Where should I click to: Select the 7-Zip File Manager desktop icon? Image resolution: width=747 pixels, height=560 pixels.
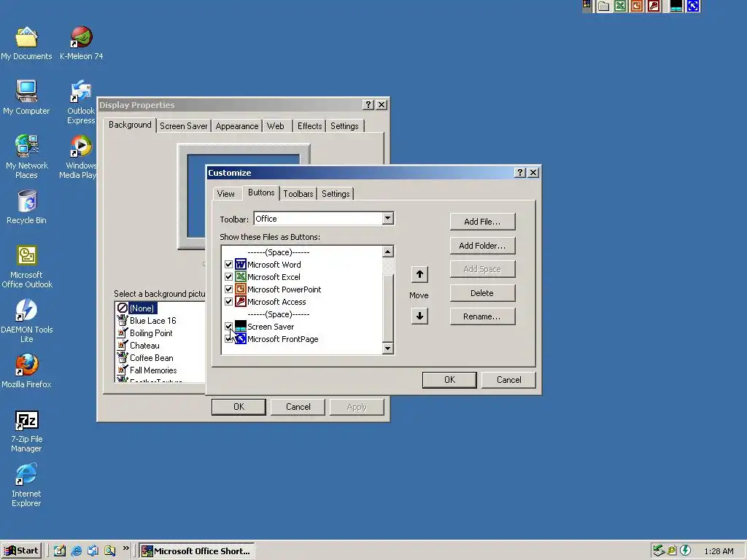(27, 431)
